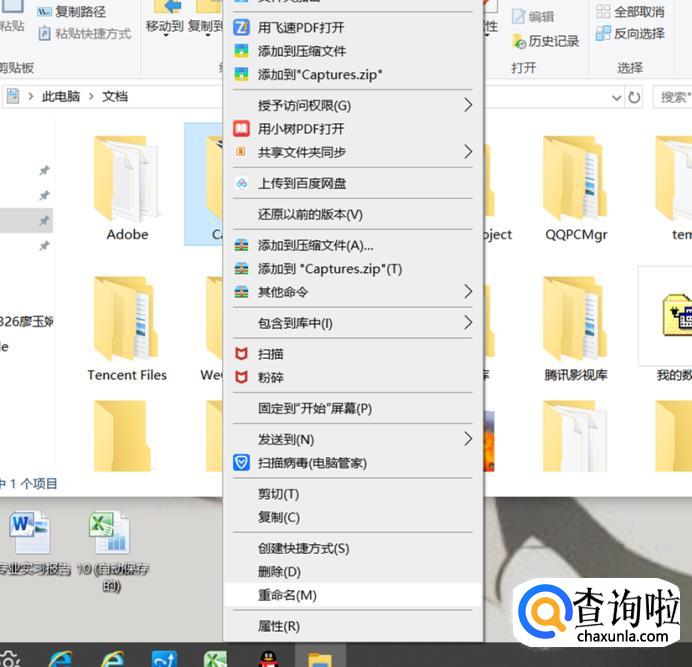Expand the 其他命令 submenu
This screenshot has width=692, height=667.
pos(468,292)
